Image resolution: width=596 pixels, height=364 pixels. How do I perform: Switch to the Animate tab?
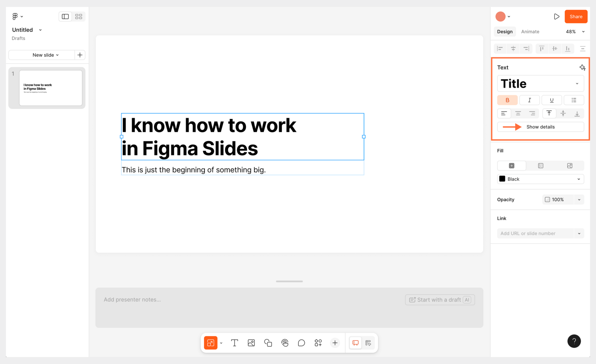(530, 32)
